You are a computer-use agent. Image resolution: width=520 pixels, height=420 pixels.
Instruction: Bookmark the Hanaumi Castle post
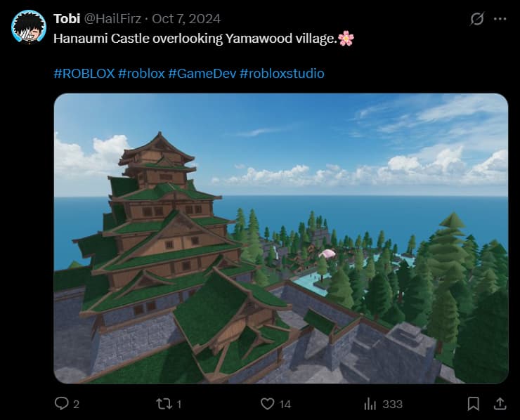(x=473, y=404)
